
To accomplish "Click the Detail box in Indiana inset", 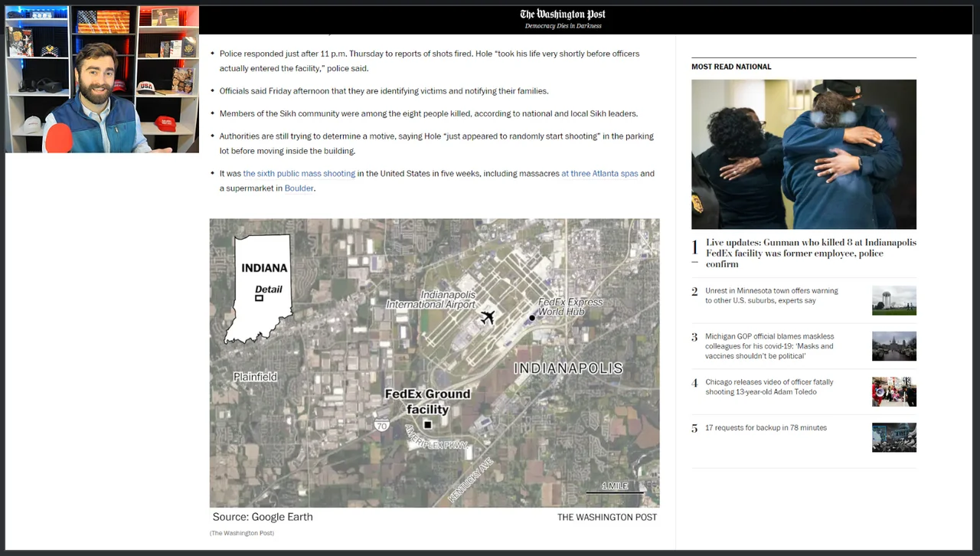I will pyautogui.click(x=260, y=298).
